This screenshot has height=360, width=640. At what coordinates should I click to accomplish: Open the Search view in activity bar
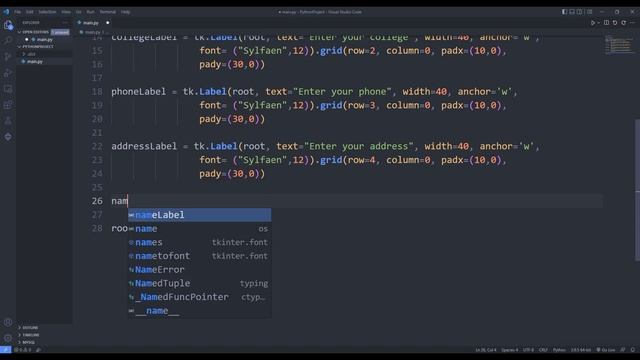pos(8,40)
